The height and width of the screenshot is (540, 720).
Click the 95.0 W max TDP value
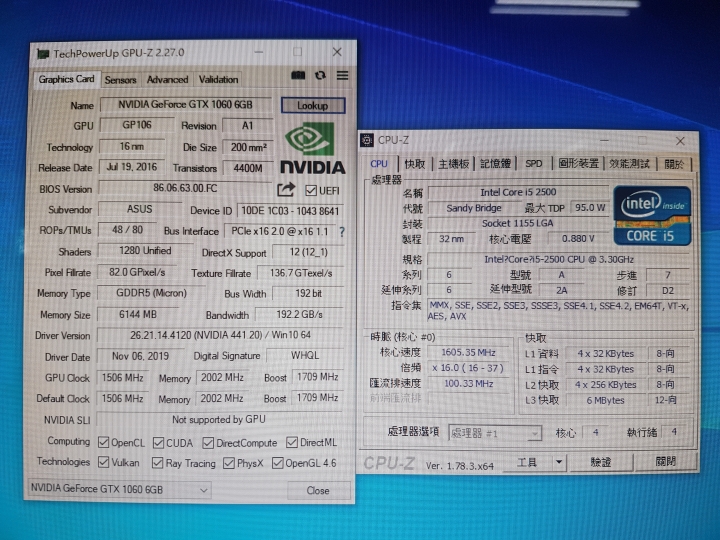click(x=590, y=208)
